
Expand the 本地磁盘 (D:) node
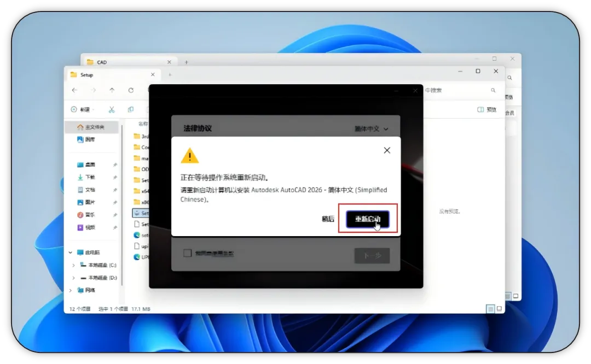tap(73, 278)
